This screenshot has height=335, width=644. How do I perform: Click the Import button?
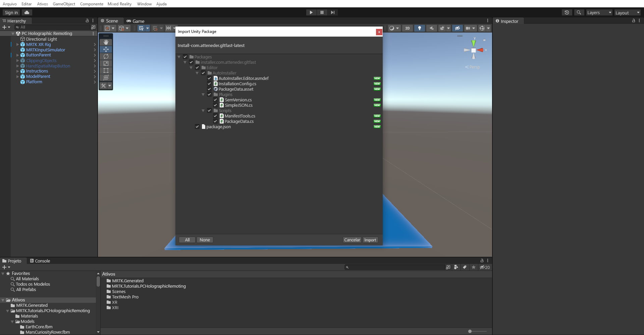click(370, 240)
